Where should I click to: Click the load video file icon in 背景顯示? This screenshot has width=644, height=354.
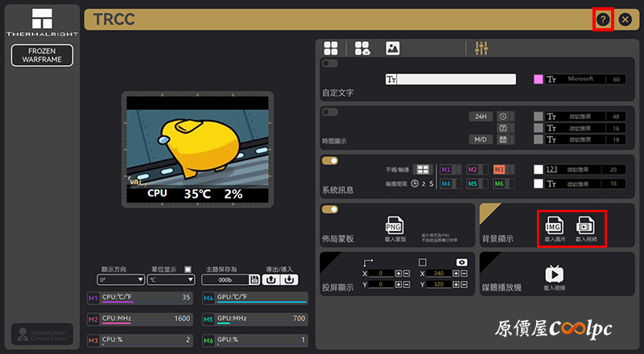[x=585, y=226]
